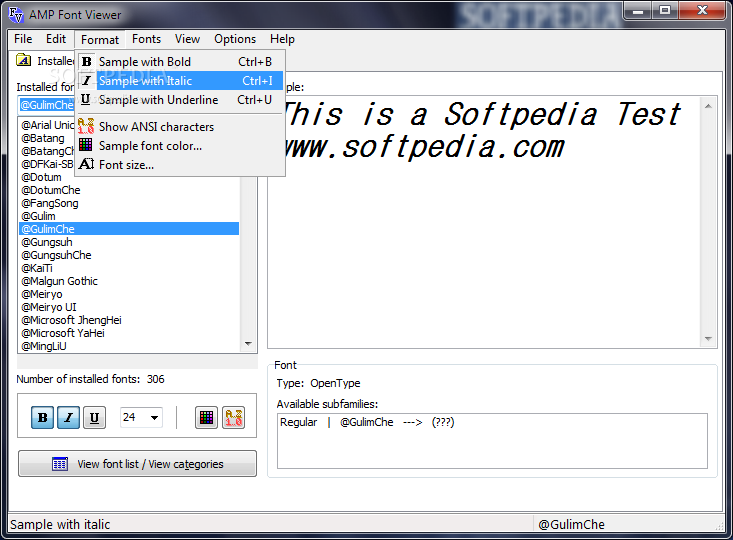
Task: Choose Sample with Italic menu entry
Action: click(180, 80)
